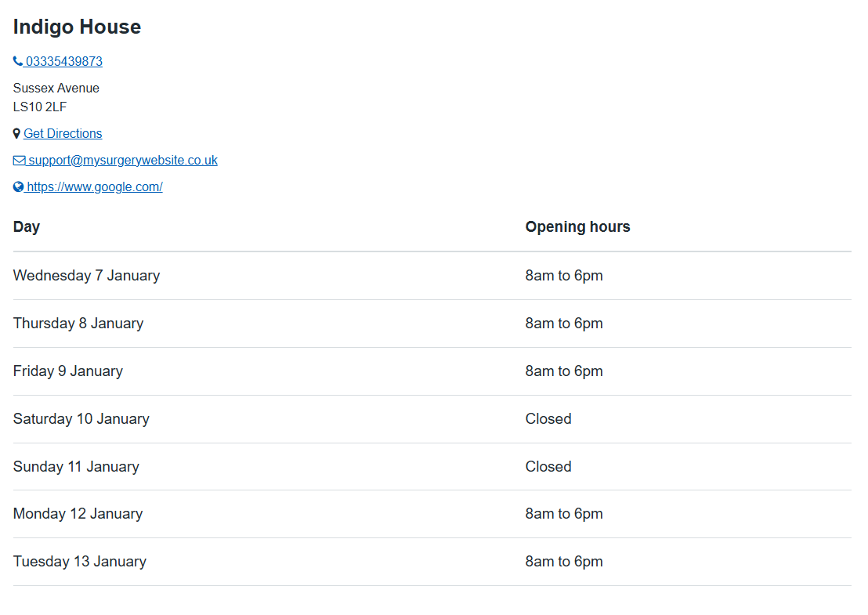Click Tuesday 13 January's opening hours
The height and width of the screenshot is (615, 868).
(564, 562)
